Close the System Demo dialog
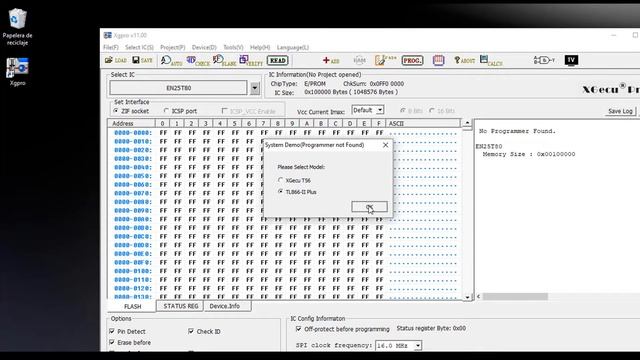 385,145
